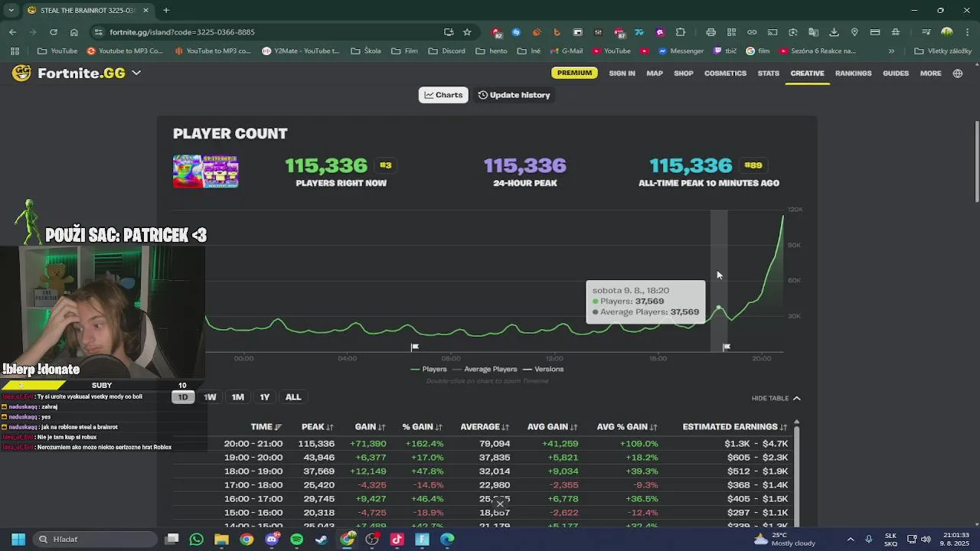Open the downloads icon in browser toolbar
The image size is (980, 551).
pyautogui.click(x=834, y=32)
